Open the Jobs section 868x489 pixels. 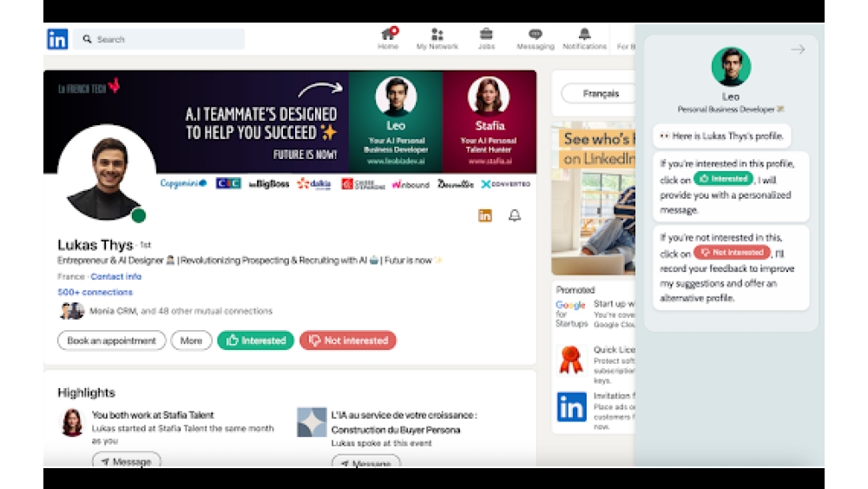(x=486, y=39)
